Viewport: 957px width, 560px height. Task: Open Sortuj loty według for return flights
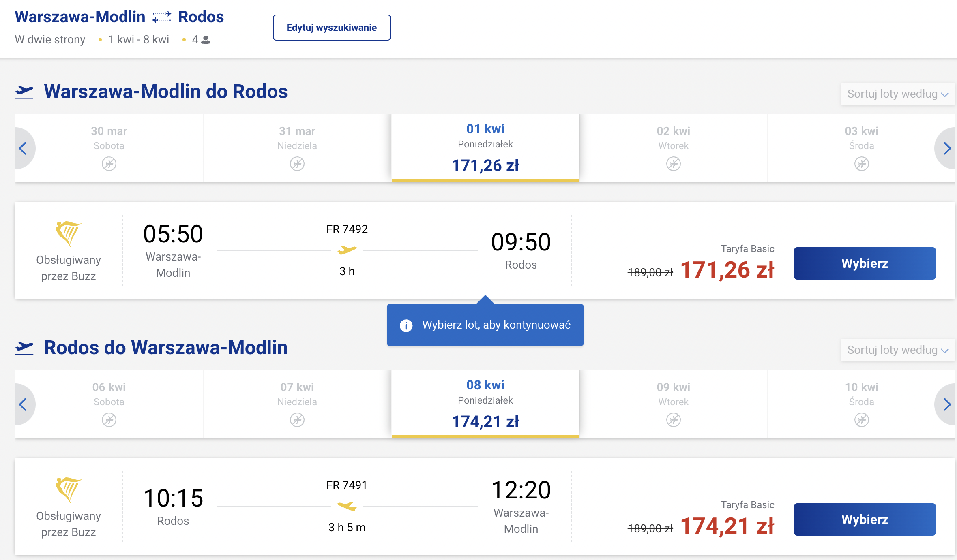(x=898, y=350)
